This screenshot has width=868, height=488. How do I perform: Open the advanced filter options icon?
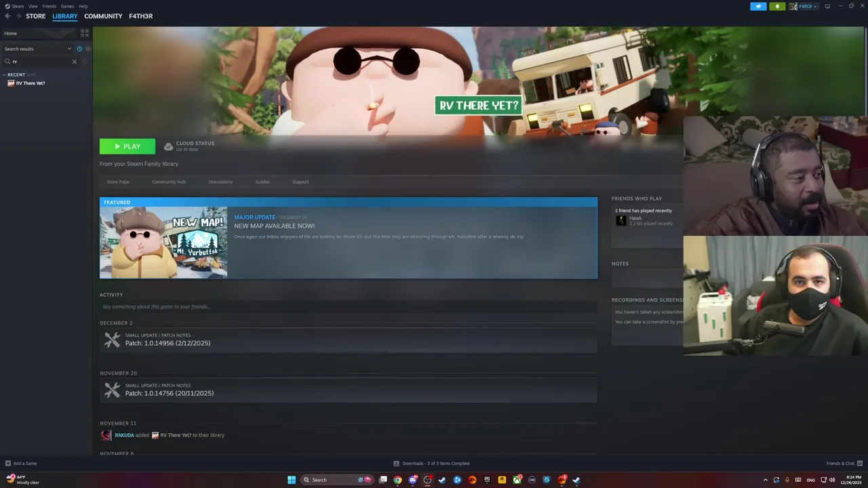click(x=85, y=62)
